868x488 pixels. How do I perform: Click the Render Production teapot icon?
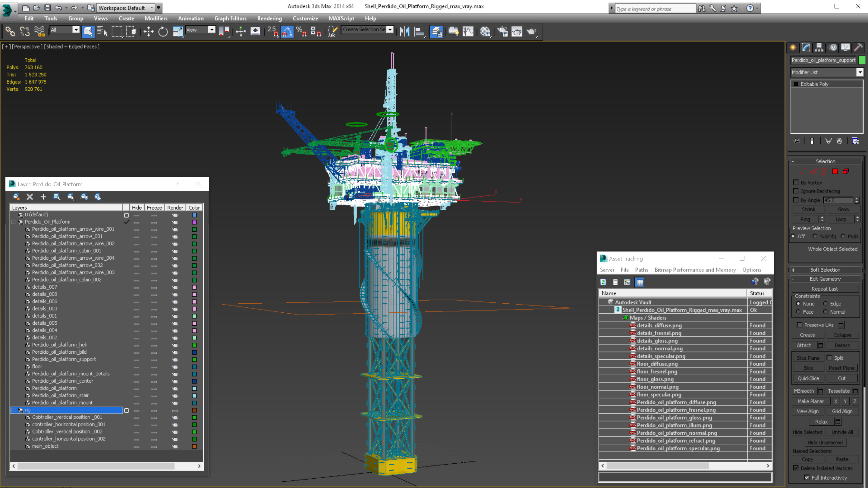(x=532, y=31)
